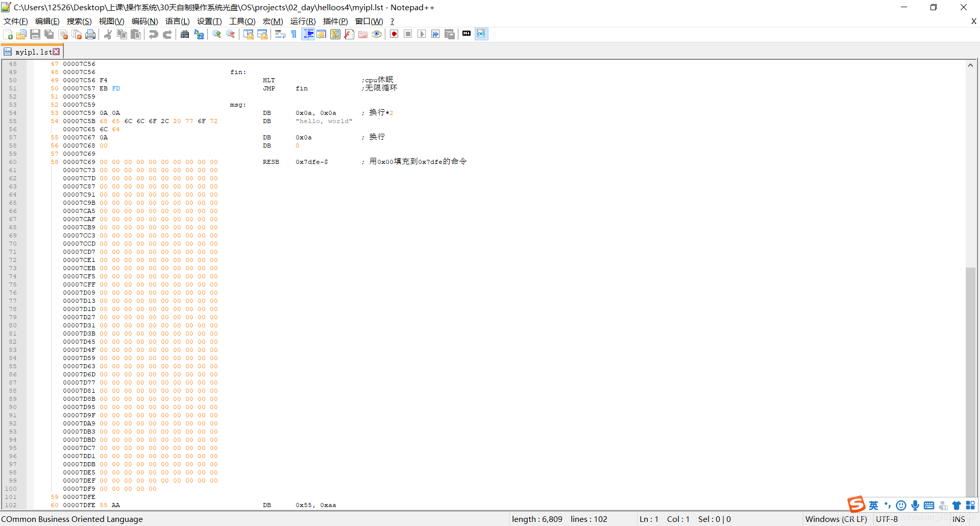Open the 运行(R) menu

coord(303,21)
